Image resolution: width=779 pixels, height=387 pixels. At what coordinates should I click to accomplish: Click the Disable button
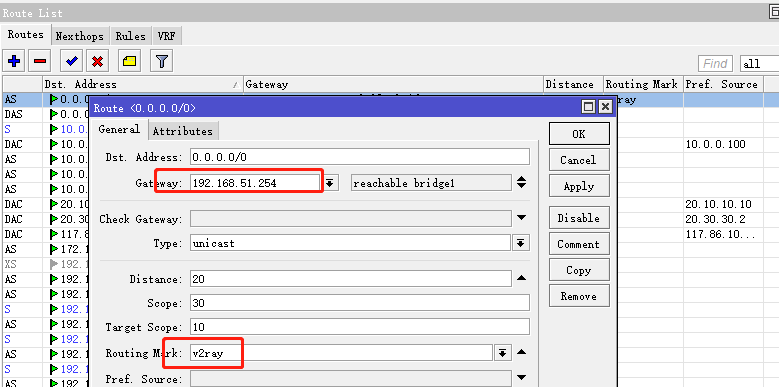pos(579,218)
